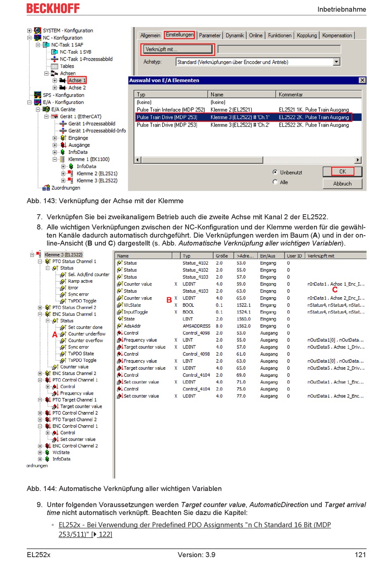Switch to the Parameter tab
The width and height of the screenshot is (392, 565).
pos(210,35)
